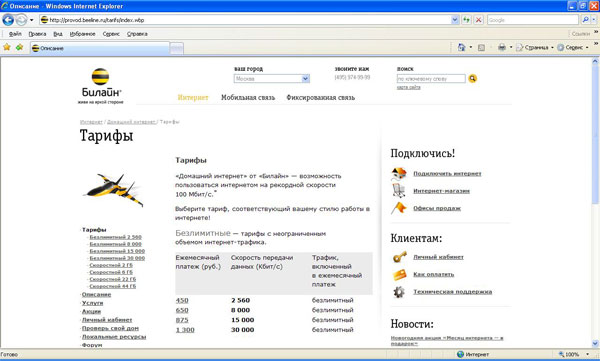Image resolution: width=600 pixels, height=361 pixels.
Task: Click the house icon beside Подключить интернет
Action: click(x=399, y=173)
